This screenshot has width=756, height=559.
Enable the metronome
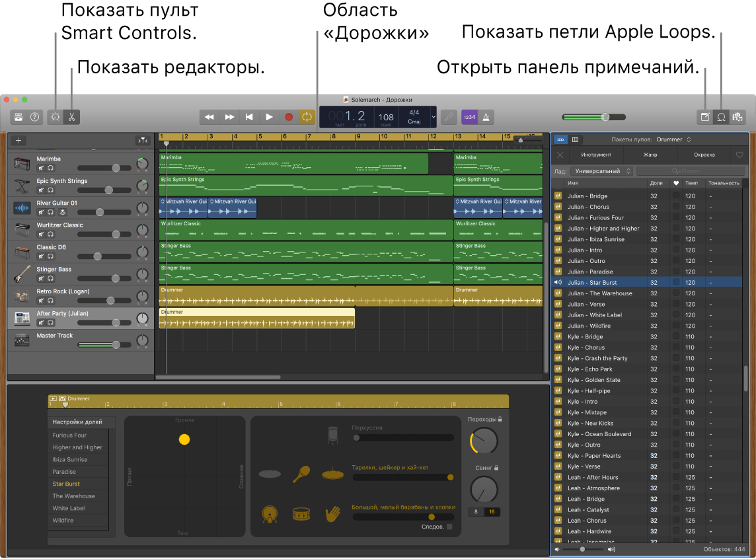tap(486, 117)
